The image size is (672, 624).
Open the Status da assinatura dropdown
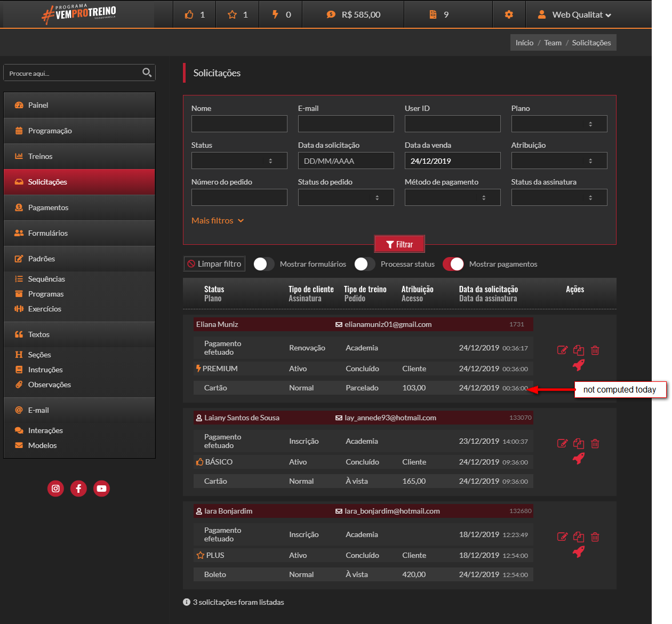point(559,197)
